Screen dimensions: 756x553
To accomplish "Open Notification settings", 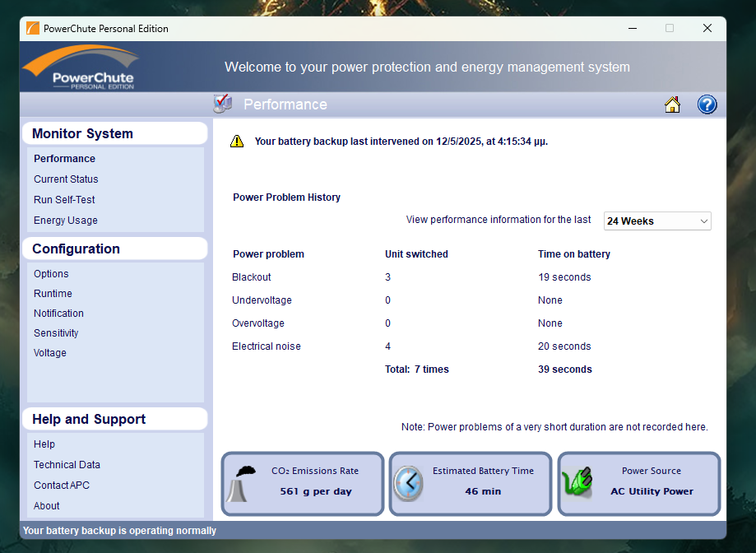I will click(59, 314).
